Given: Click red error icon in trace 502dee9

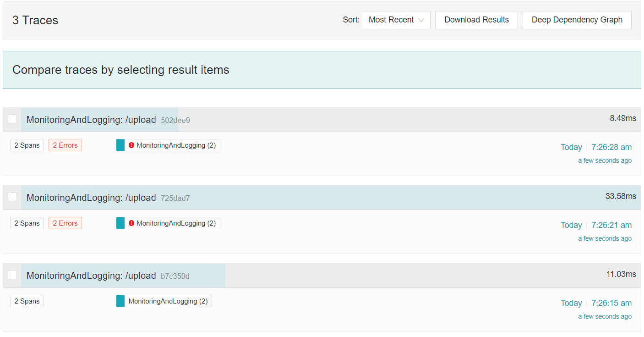Looking at the screenshot, I should pos(131,145).
